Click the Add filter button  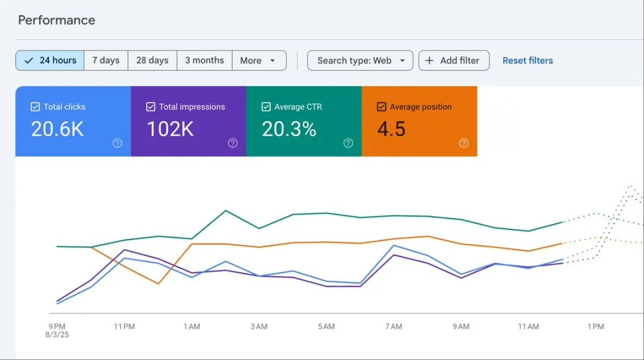[x=454, y=60]
